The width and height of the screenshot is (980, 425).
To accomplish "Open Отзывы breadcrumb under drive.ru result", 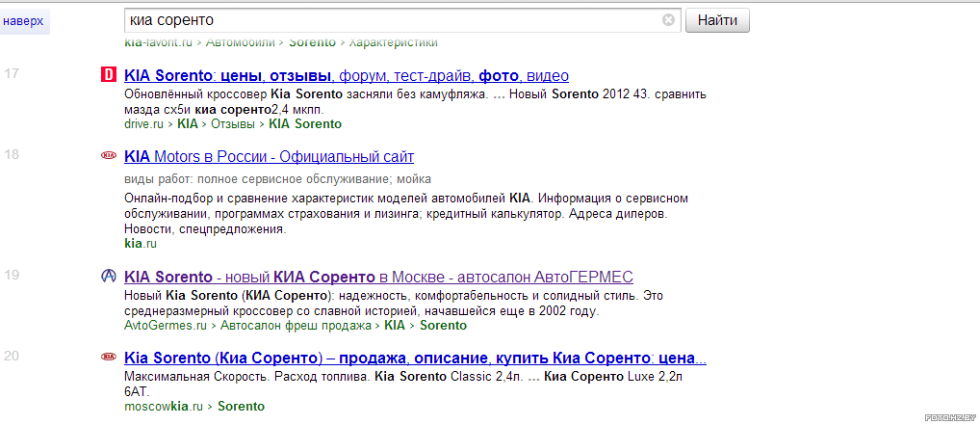I will coord(233,124).
